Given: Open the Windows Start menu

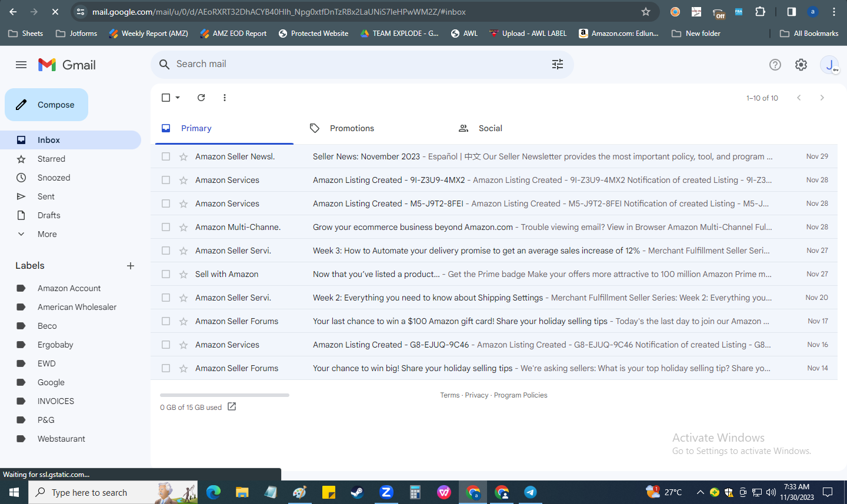Looking at the screenshot, I should click(14, 492).
